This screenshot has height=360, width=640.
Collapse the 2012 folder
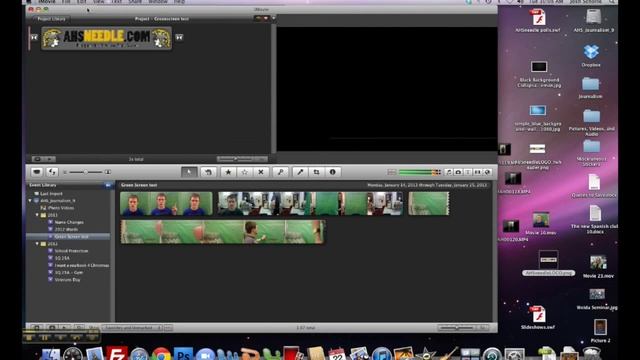(37, 244)
